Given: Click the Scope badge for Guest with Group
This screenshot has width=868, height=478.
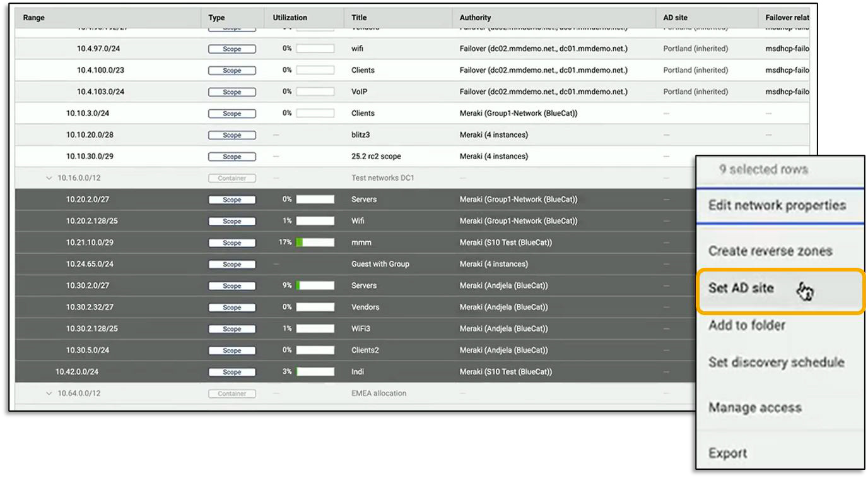Looking at the screenshot, I should [233, 264].
